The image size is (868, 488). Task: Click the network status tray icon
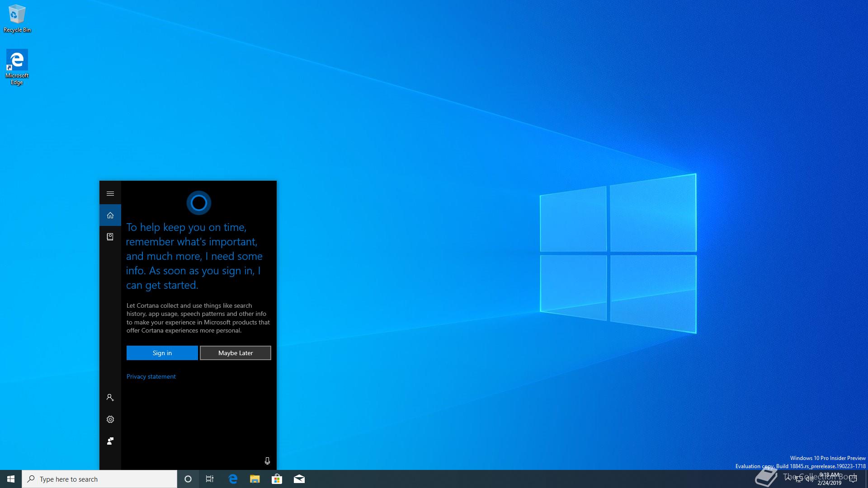click(799, 479)
